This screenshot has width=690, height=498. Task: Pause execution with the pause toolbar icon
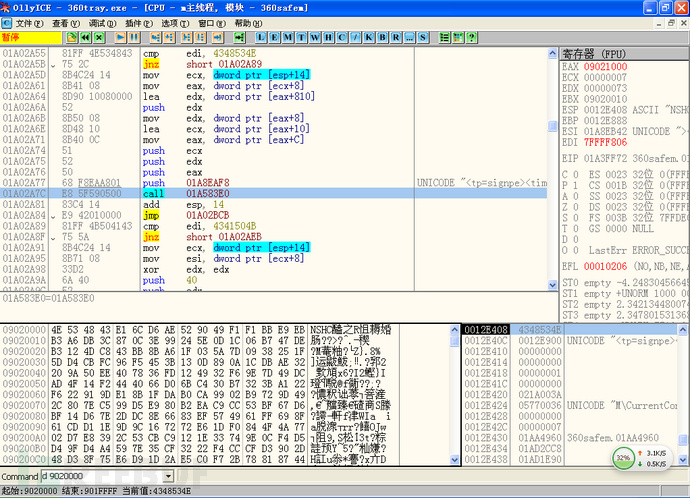(134, 37)
